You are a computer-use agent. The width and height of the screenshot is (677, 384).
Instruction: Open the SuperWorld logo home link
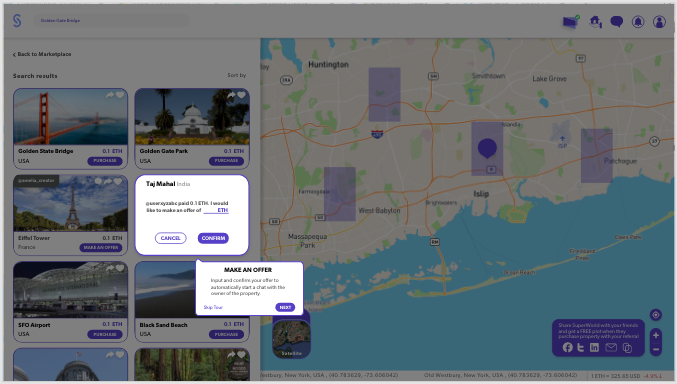tap(17, 20)
